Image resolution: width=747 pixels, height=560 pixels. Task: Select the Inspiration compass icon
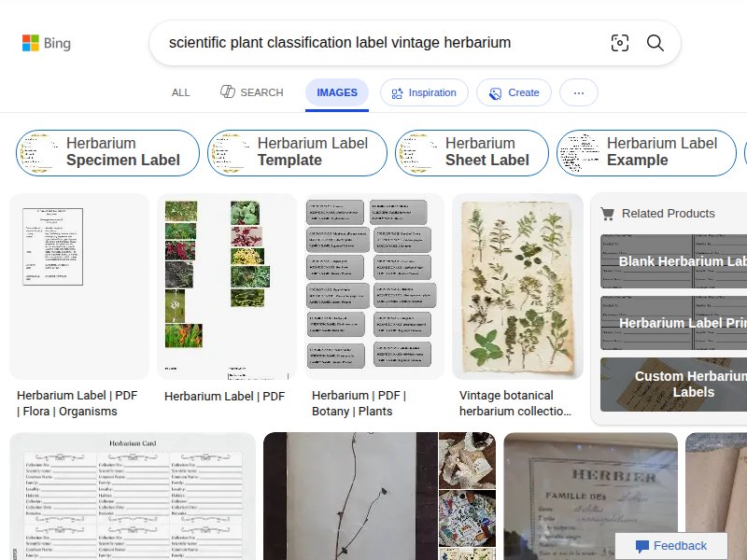pos(395,92)
